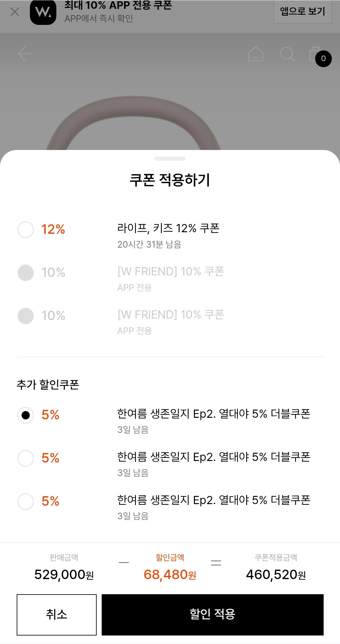Tap the bottom sheet drag handle
The image size is (340, 644).
pyautogui.click(x=170, y=158)
